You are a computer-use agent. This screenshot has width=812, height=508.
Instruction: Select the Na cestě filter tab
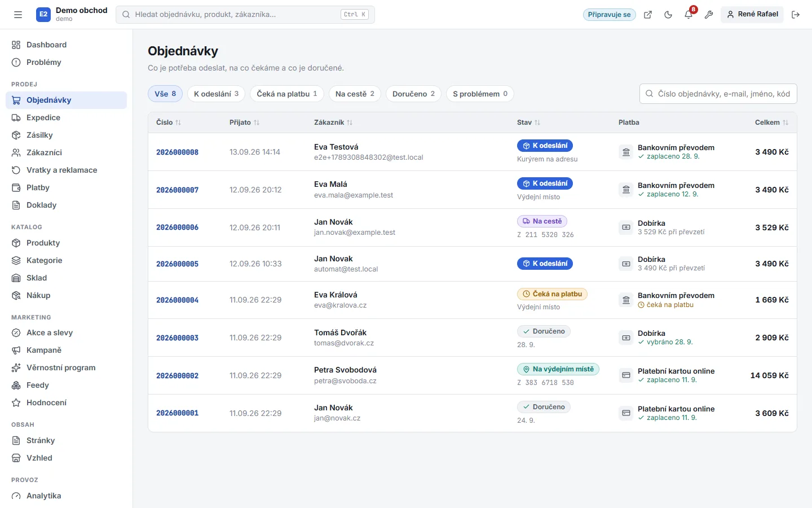coord(355,94)
